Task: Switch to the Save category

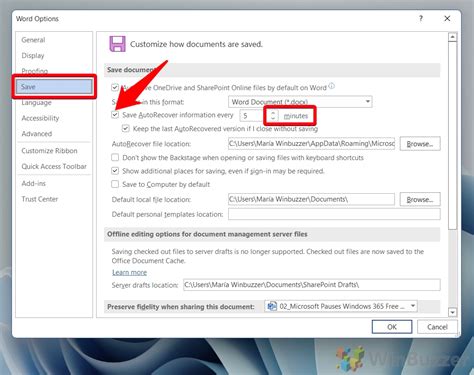Action: [x=54, y=87]
